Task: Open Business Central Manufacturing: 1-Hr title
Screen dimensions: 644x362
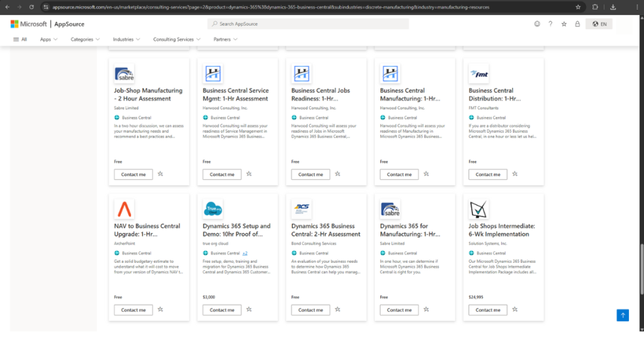Action: 410,94
